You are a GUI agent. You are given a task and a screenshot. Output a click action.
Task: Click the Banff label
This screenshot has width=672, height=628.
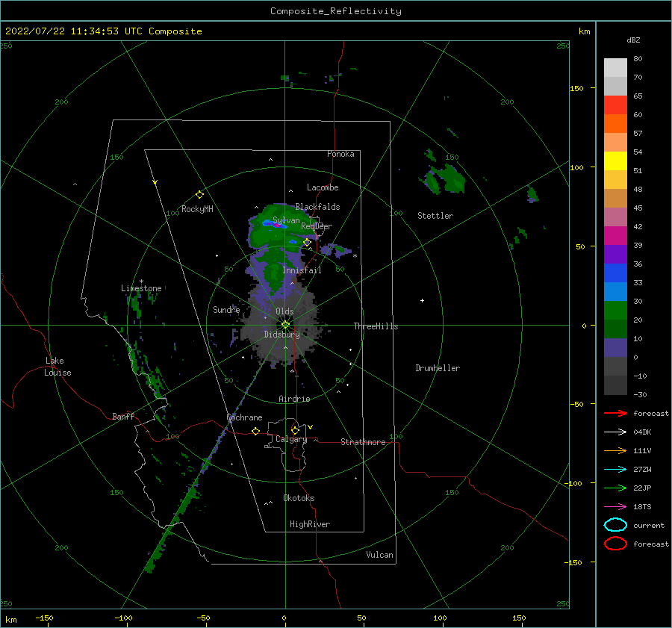pos(123,416)
